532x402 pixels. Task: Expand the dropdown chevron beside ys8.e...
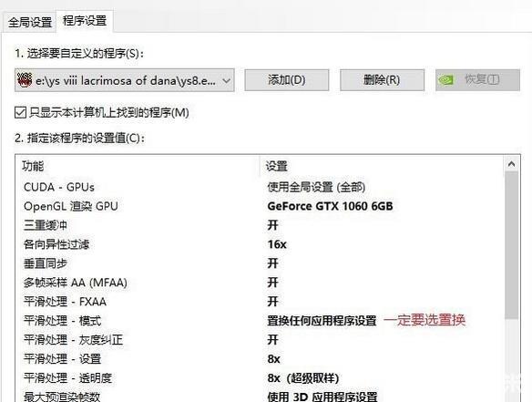tap(226, 81)
